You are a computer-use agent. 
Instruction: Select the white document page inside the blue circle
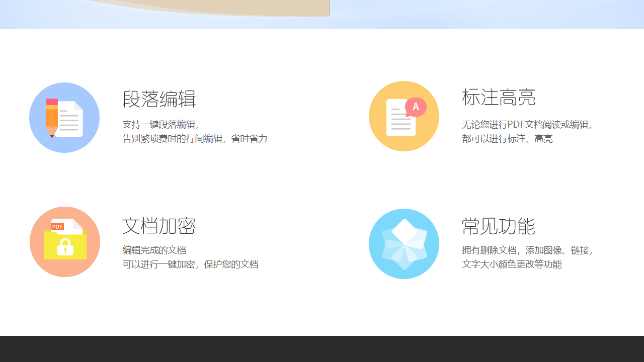pos(69,120)
